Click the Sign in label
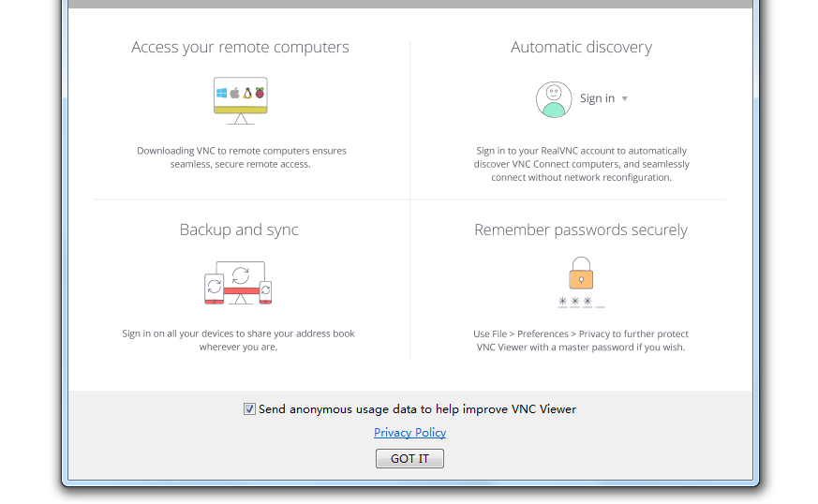 (597, 98)
